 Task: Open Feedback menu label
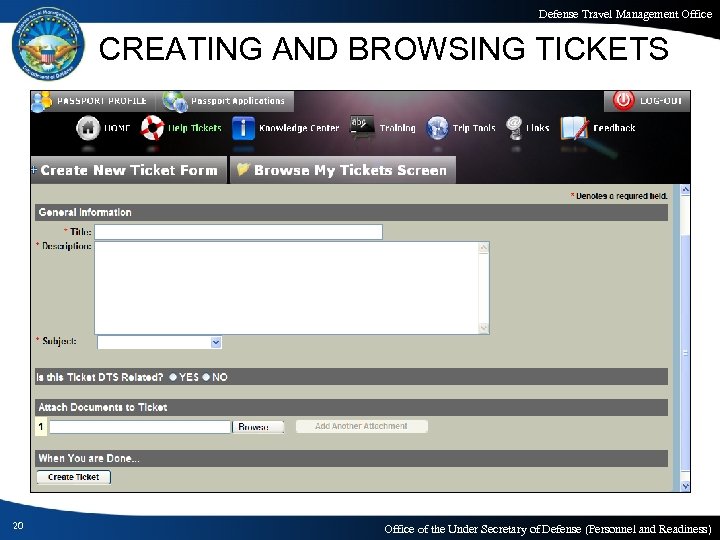614,128
